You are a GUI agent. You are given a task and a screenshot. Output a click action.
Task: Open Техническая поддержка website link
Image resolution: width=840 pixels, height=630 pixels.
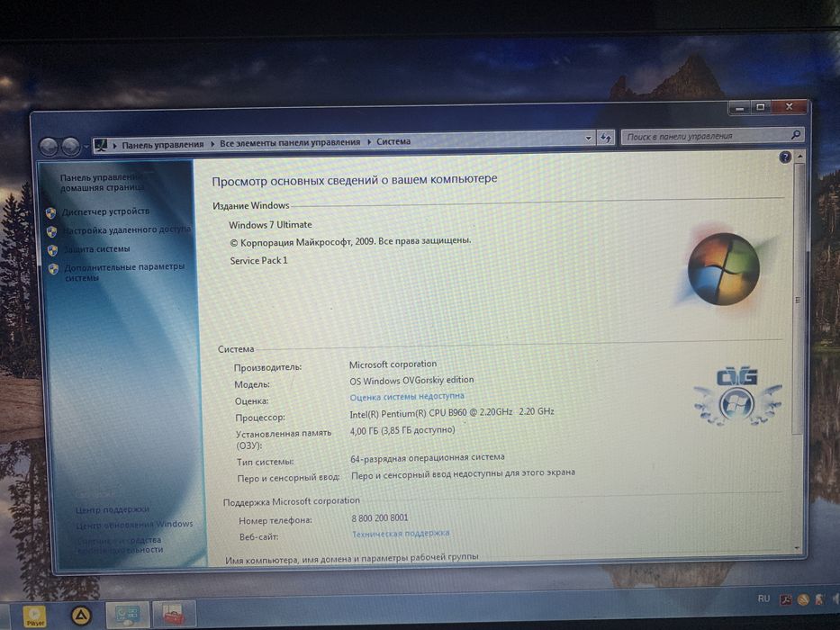pyautogui.click(x=400, y=534)
